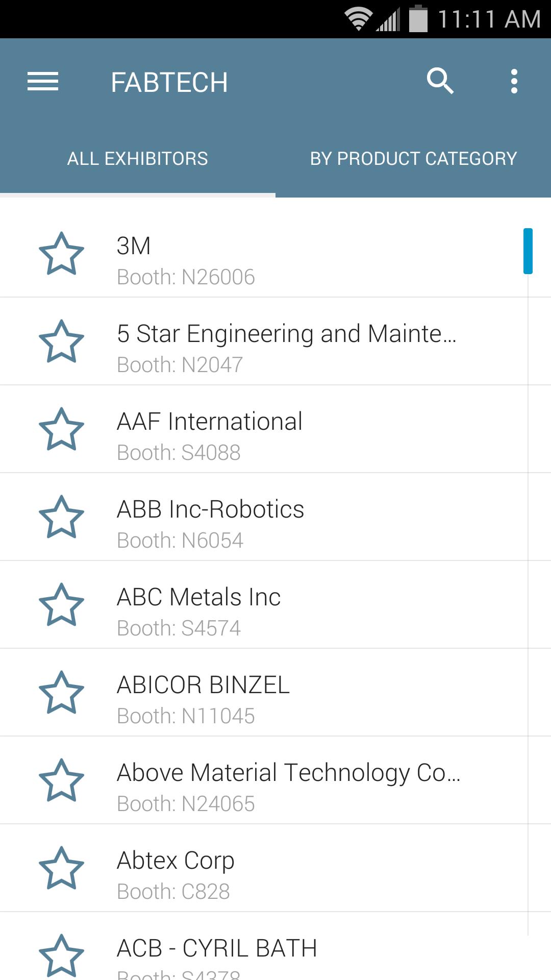
Task: Star ABB Inc-Robotics as favorite
Action: [62, 517]
